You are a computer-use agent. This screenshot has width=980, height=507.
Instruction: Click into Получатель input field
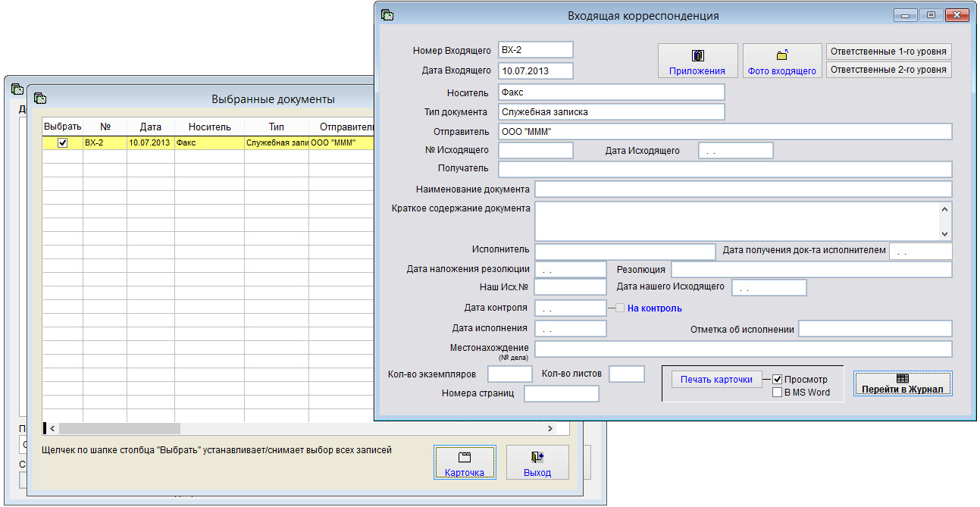[x=725, y=169]
